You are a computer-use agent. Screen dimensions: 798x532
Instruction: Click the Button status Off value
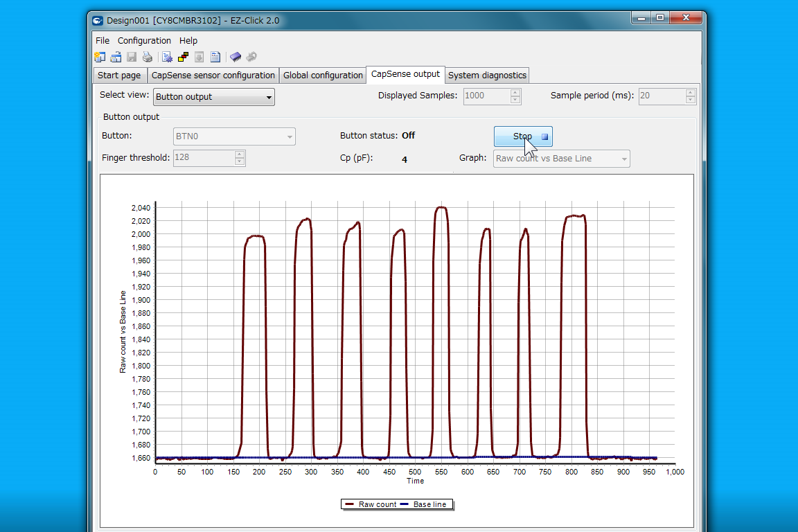[x=408, y=136]
